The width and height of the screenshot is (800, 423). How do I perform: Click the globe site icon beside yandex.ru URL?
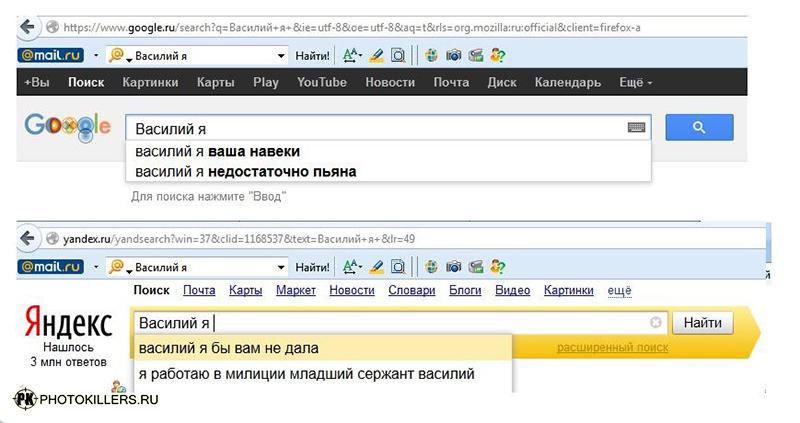(x=52, y=238)
